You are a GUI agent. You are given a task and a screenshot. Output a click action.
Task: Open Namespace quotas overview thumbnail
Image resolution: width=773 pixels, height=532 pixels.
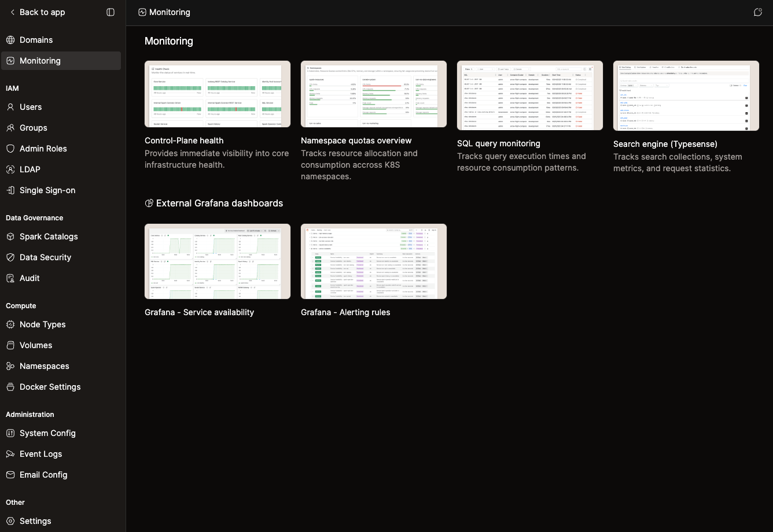pyautogui.click(x=374, y=94)
